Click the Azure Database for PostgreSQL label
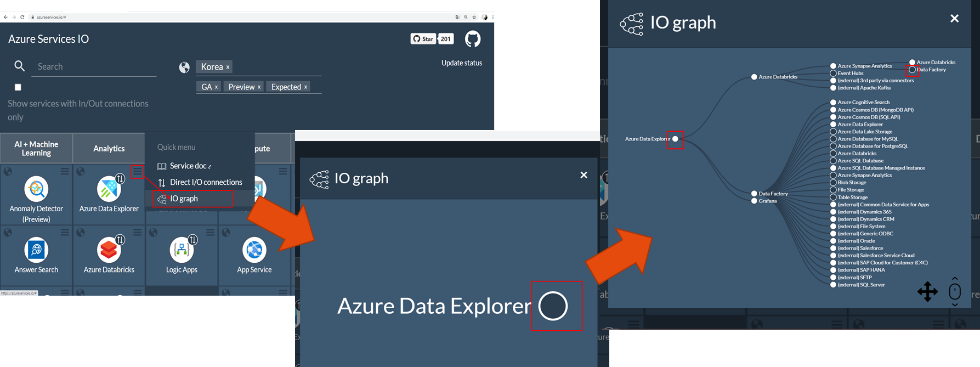 [x=873, y=146]
